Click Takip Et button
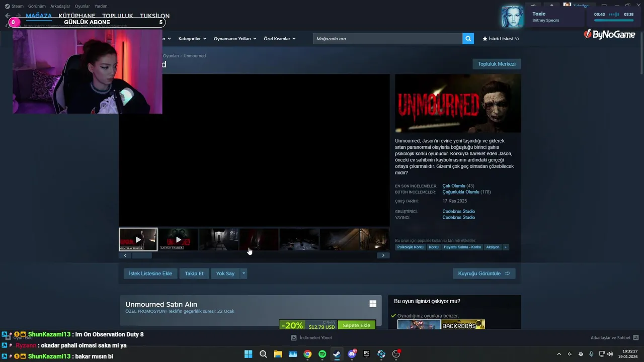The height and width of the screenshot is (362, 644). (x=194, y=274)
